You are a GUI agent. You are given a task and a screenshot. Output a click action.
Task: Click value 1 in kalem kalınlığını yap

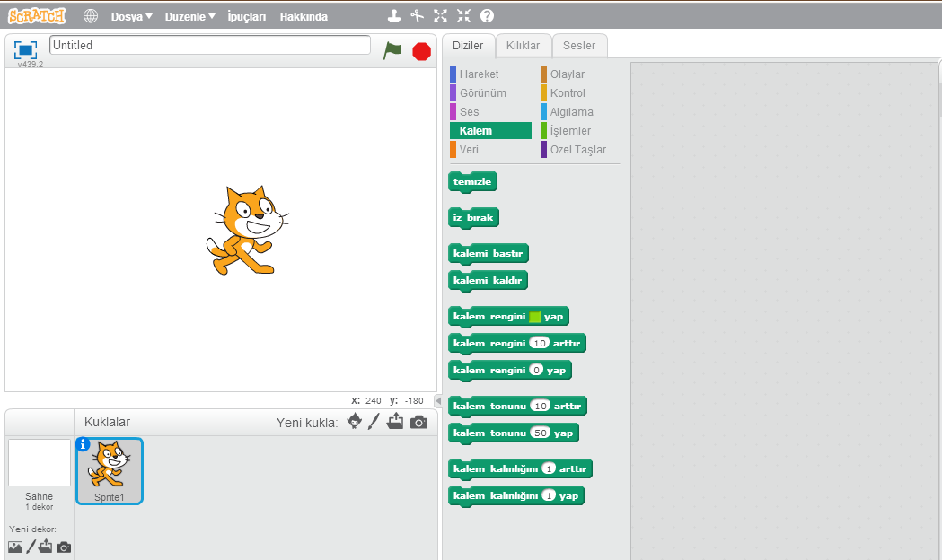[x=549, y=495]
